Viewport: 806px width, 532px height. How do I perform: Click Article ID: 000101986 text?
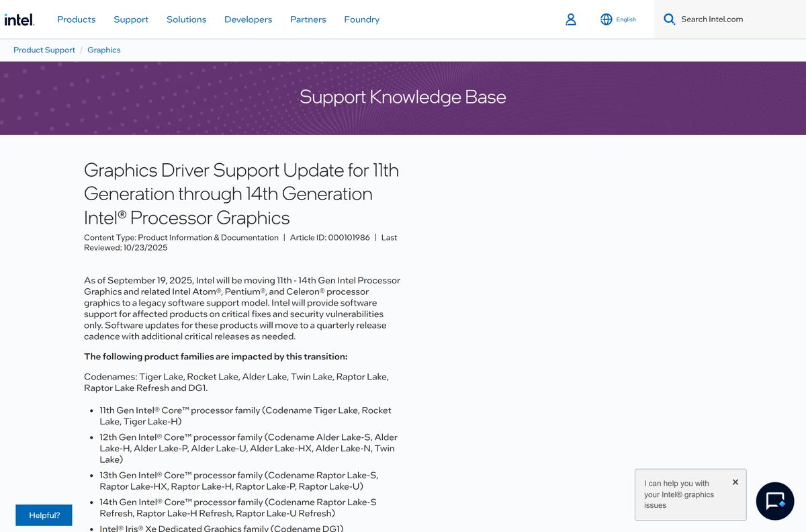(x=330, y=237)
